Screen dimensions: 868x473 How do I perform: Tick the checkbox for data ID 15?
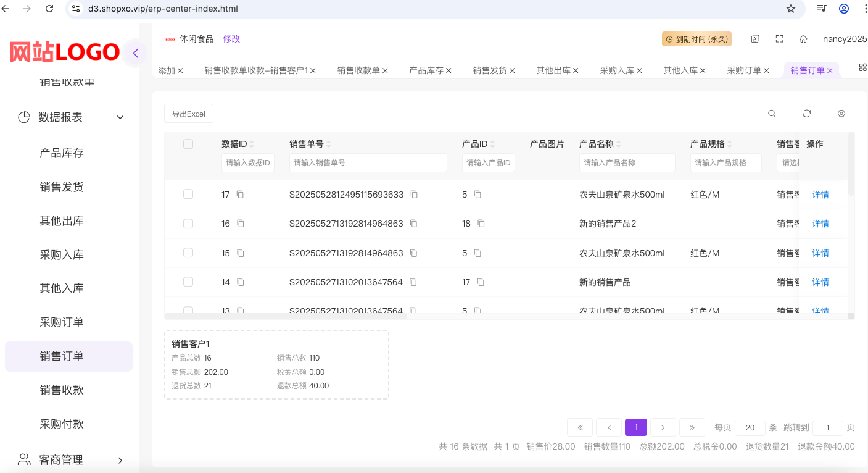[x=188, y=253]
